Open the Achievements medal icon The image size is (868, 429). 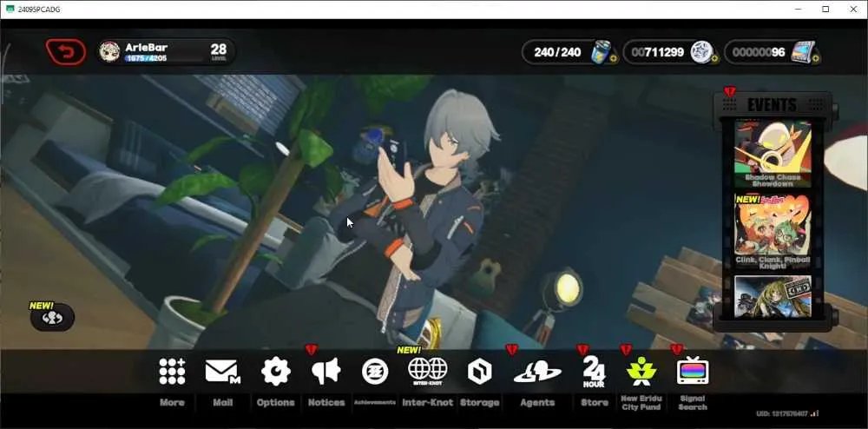click(375, 372)
